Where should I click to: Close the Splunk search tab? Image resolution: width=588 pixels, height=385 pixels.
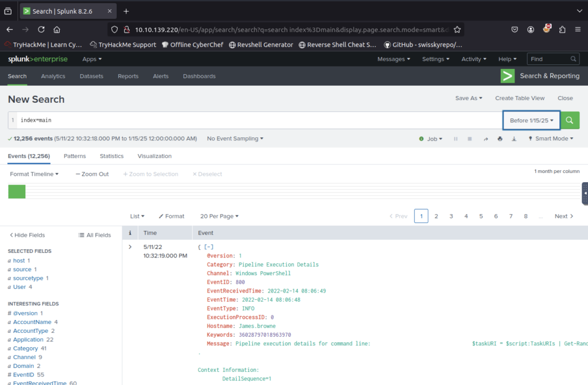(x=110, y=11)
